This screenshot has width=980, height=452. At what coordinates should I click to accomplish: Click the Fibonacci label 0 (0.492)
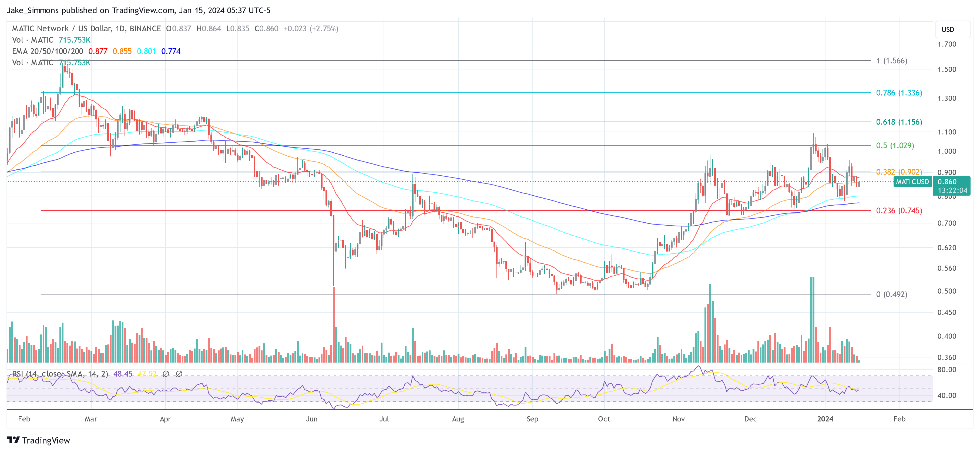point(892,294)
